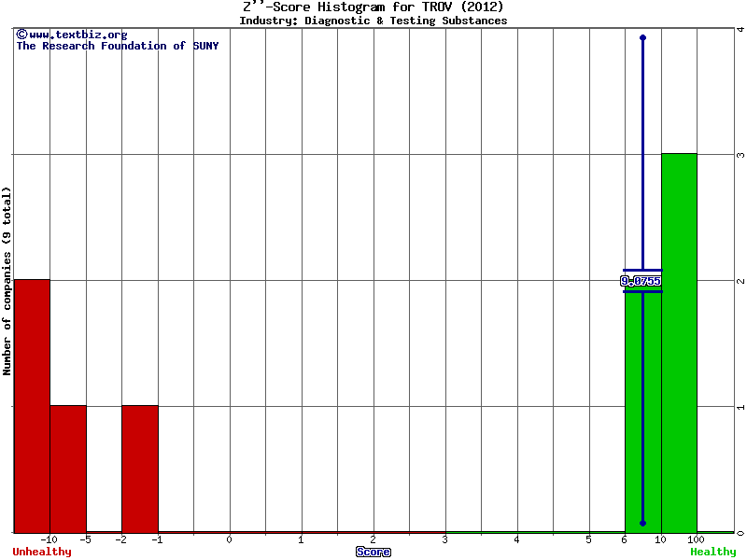The width and height of the screenshot is (747, 560).
Task: Click the '-1' x-axis tick label
Action: coord(157,539)
